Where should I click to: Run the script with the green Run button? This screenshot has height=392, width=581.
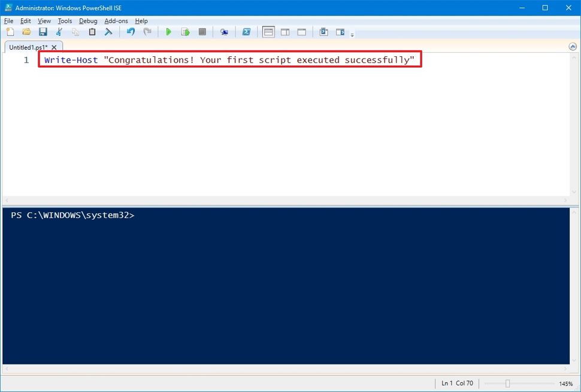(x=169, y=32)
